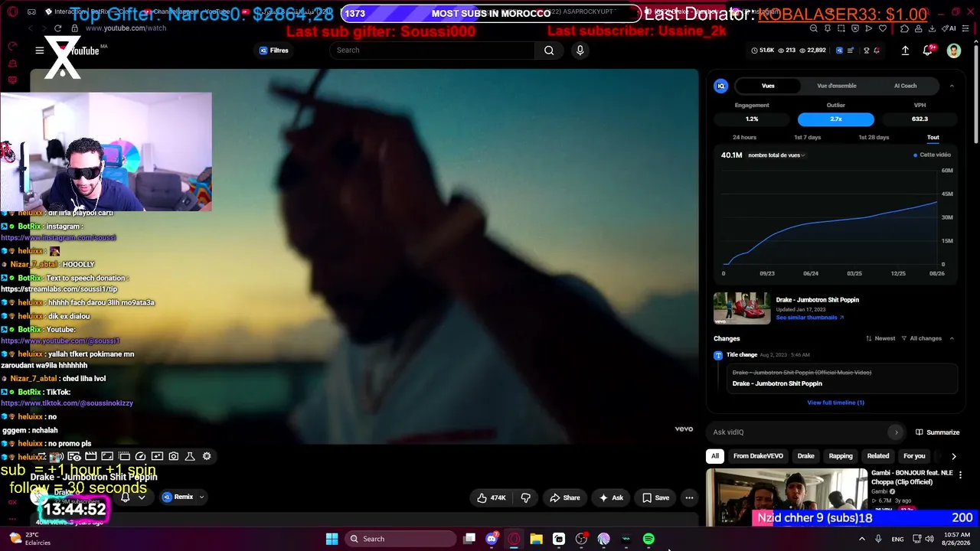
Task: Open the Newest sort dropdown
Action: point(880,338)
